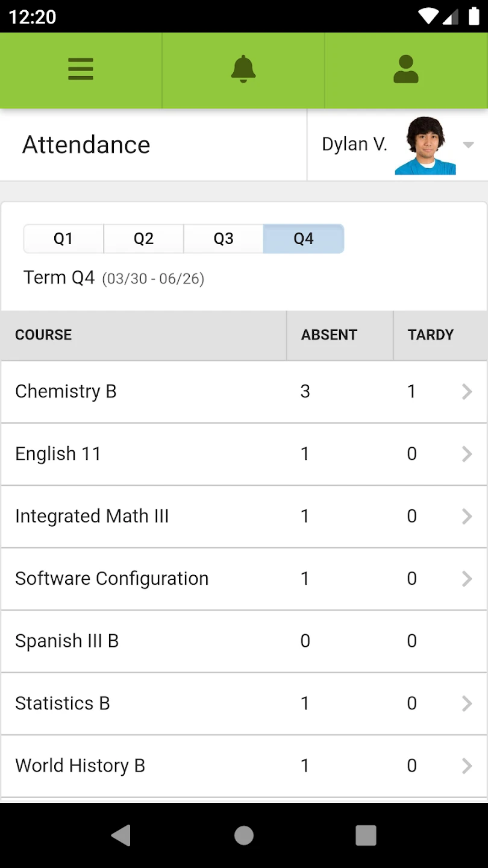The width and height of the screenshot is (488, 868).
Task: Switch to the Q2 term tab
Action: [143, 239]
